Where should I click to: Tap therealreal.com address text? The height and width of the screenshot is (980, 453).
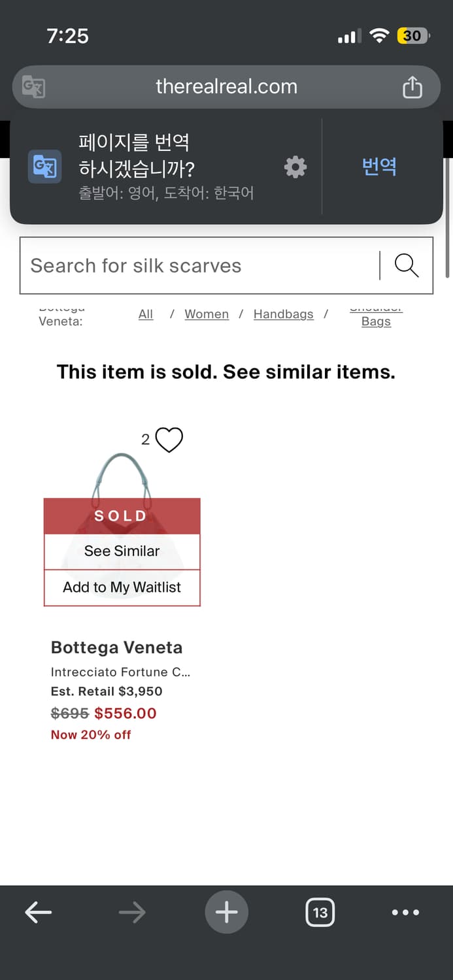[226, 87]
